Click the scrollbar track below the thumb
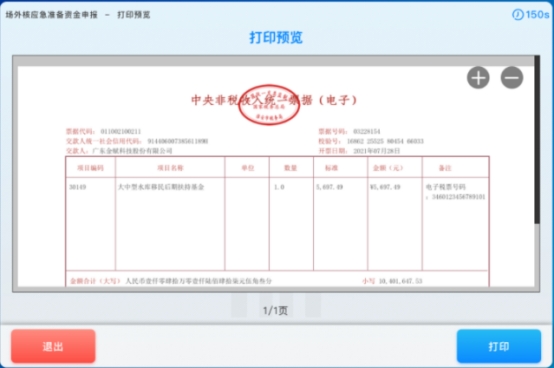The width and height of the screenshot is (554, 368). 537,257
